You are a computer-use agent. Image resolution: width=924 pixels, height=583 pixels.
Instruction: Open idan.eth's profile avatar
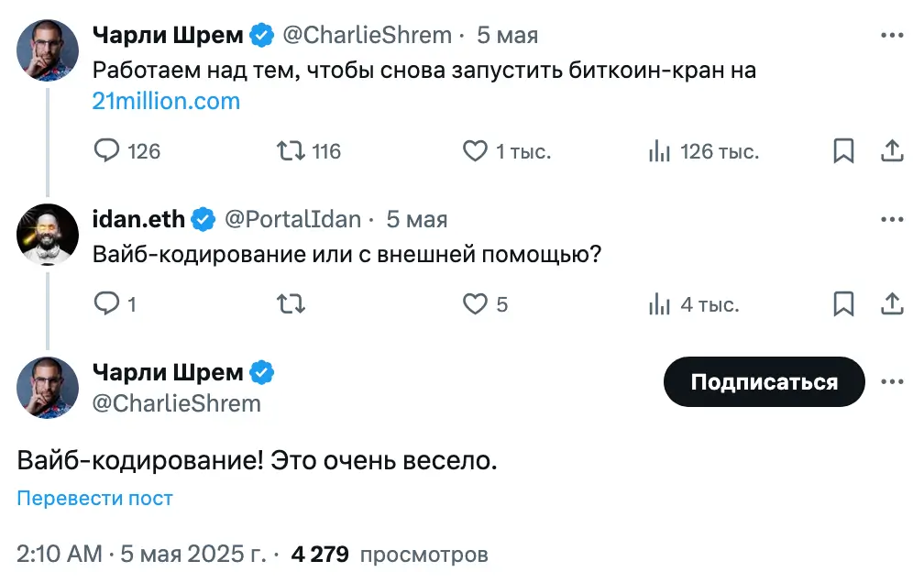point(48,235)
